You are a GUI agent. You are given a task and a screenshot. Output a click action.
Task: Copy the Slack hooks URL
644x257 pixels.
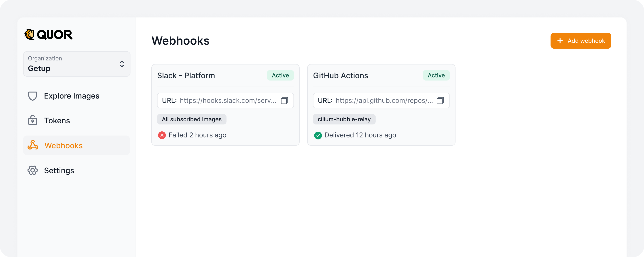coord(284,100)
